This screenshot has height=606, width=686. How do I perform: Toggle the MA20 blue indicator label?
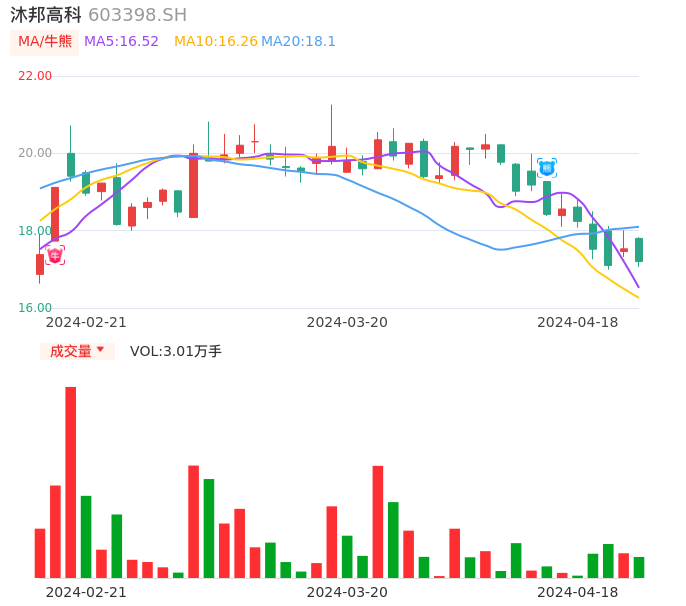point(298,41)
